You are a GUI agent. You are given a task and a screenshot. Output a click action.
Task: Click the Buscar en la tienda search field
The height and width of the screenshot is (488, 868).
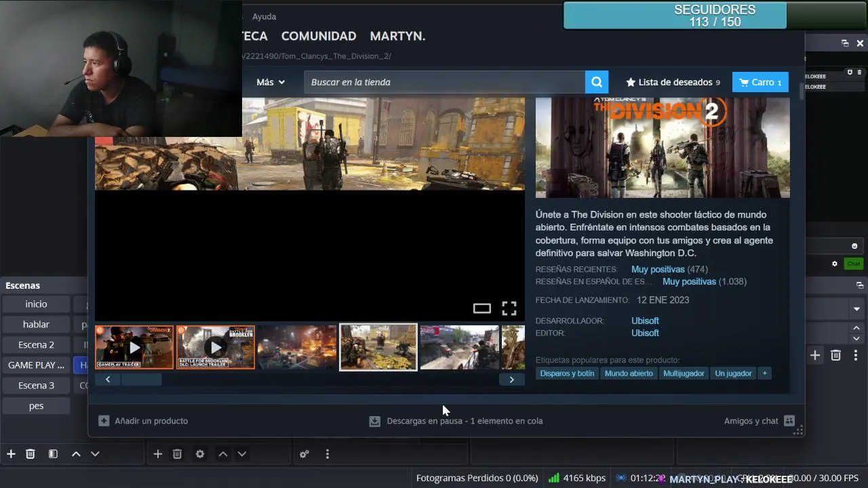(445, 82)
